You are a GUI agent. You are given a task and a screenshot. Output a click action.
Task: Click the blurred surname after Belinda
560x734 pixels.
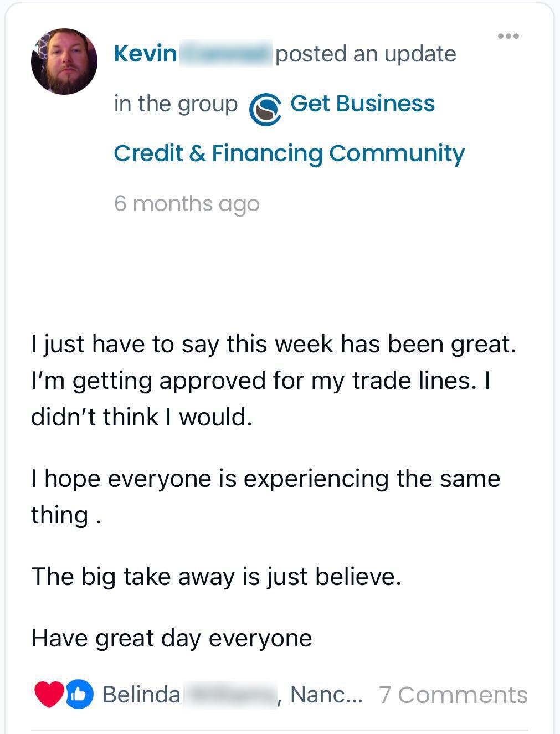(x=229, y=695)
